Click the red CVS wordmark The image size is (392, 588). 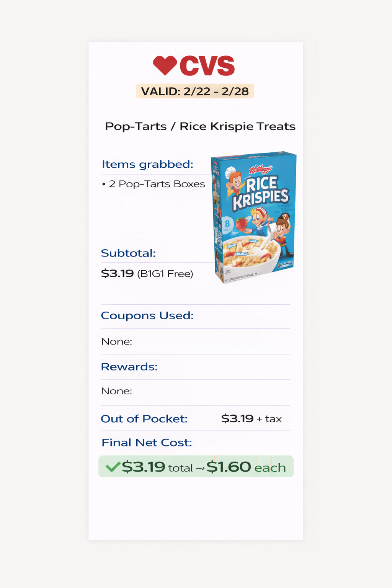tap(207, 66)
